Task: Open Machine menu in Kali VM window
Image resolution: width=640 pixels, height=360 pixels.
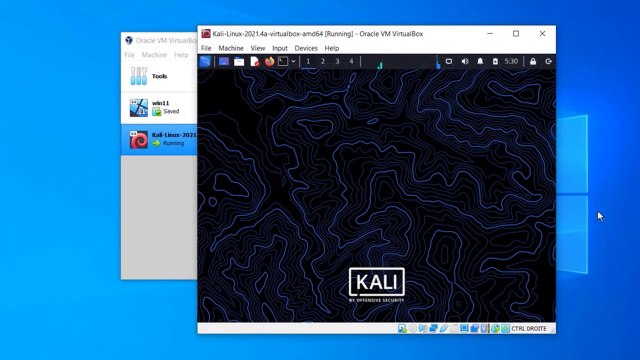Action: coord(231,48)
